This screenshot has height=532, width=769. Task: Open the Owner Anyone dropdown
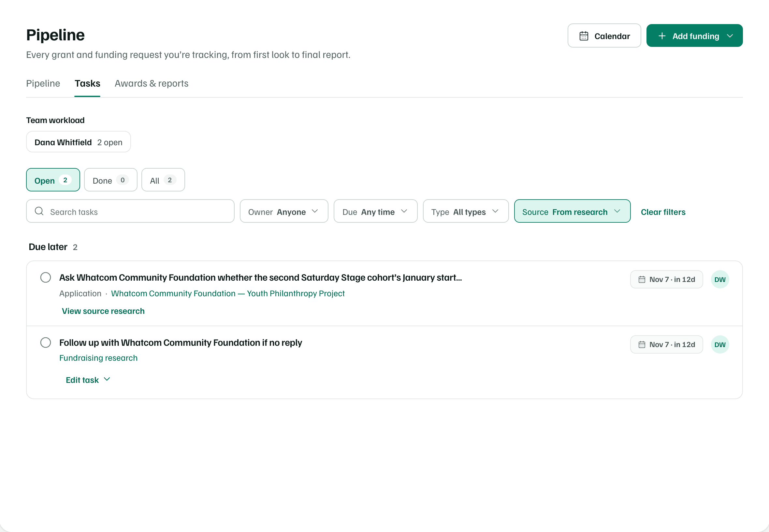pos(284,211)
